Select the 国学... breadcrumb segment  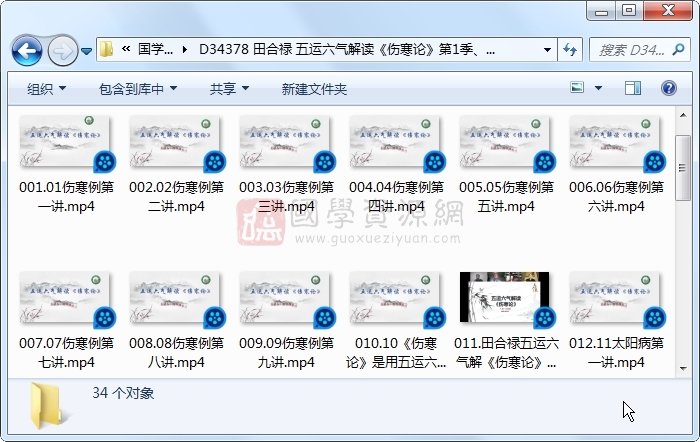coord(155,49)
